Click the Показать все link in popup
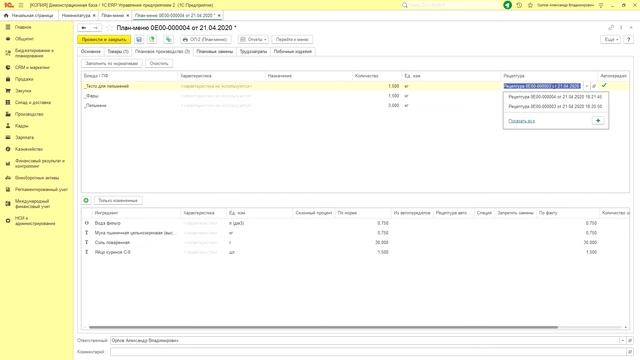This screenshot has height=360, width=640. (521, 121)
